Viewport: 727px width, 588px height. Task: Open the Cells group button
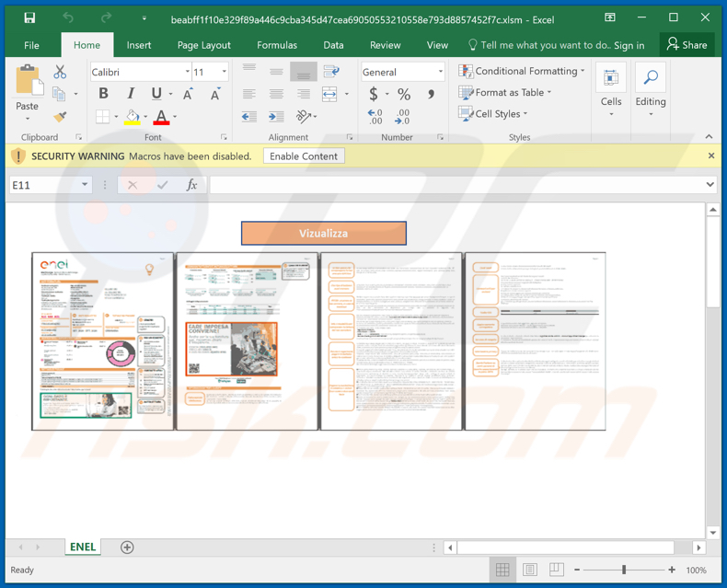(x=611, y=91)
